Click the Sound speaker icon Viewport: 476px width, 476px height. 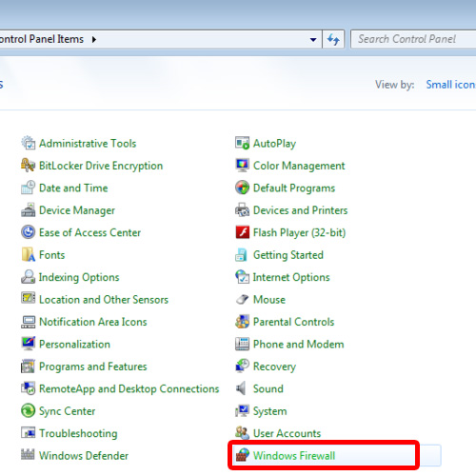[x=242, y=388]
